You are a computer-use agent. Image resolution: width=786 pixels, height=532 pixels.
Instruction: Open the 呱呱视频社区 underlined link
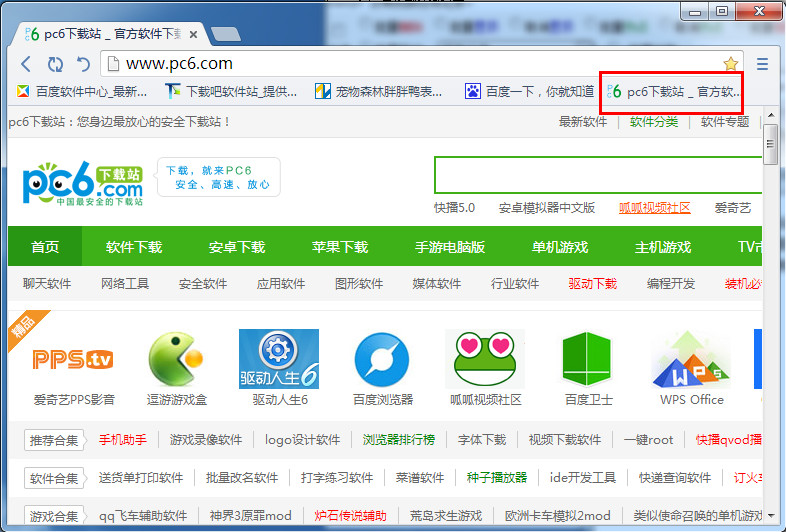pos(655,208)
